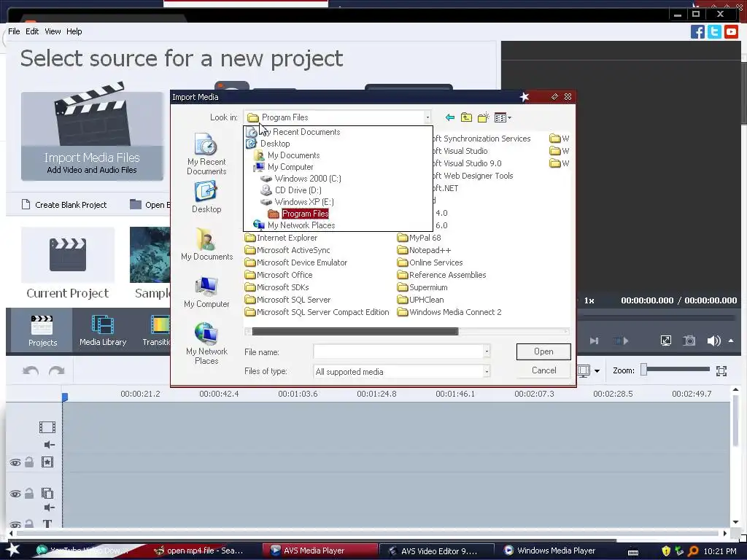Create a new folder in the Import dialog

click(483, 117)
